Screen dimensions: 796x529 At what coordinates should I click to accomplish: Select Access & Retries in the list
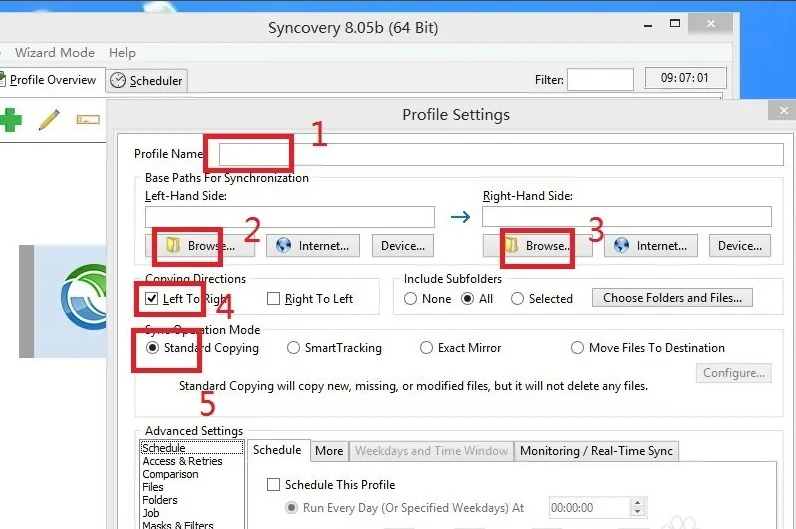182,461
